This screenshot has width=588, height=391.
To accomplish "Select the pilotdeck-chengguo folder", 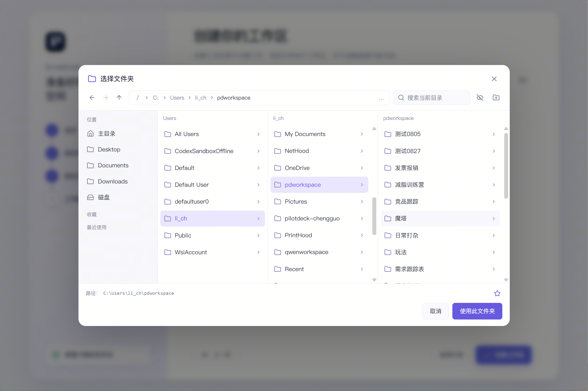I will (x=319, y=219).
